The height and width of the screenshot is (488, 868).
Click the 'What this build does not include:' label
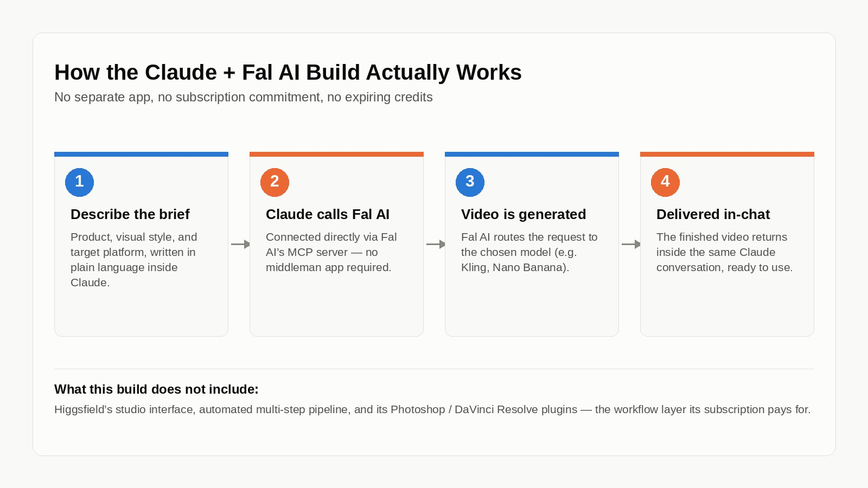point(156,389)
